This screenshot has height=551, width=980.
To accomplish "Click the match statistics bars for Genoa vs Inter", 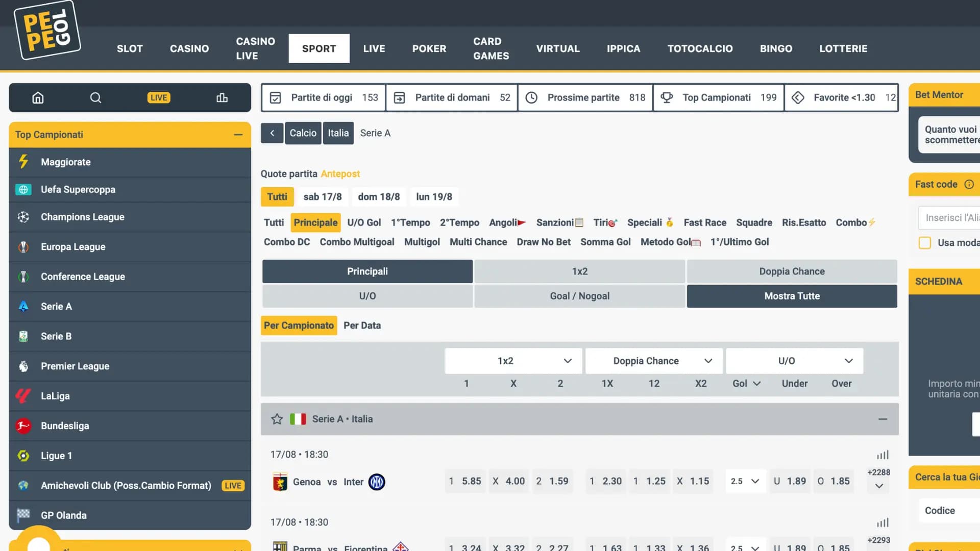I will click(x=883, y=455).
